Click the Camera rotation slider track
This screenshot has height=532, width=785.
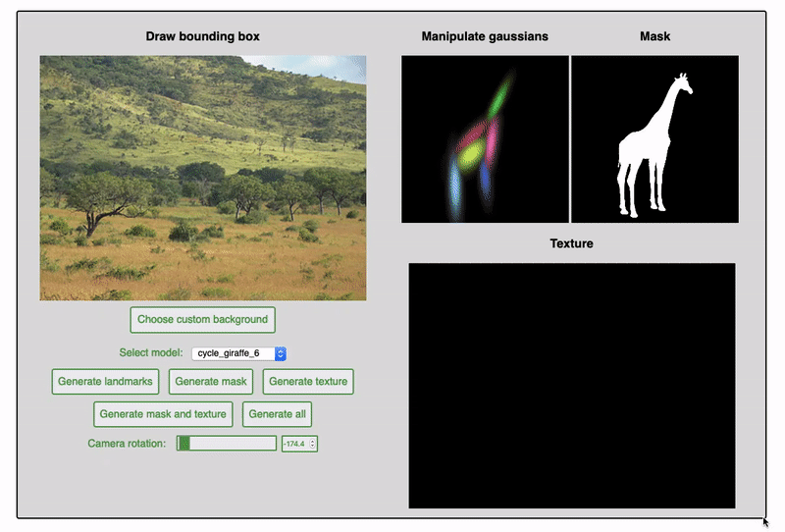click(227, 444)
